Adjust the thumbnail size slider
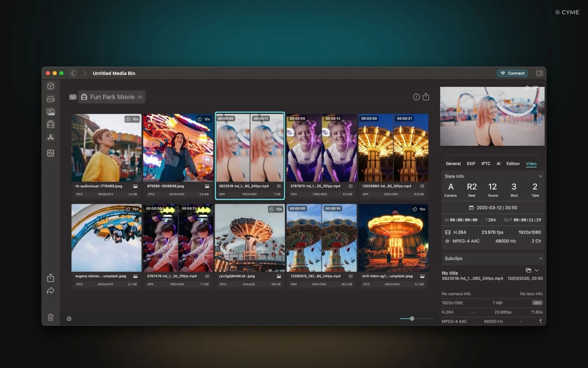 [412, 319]
